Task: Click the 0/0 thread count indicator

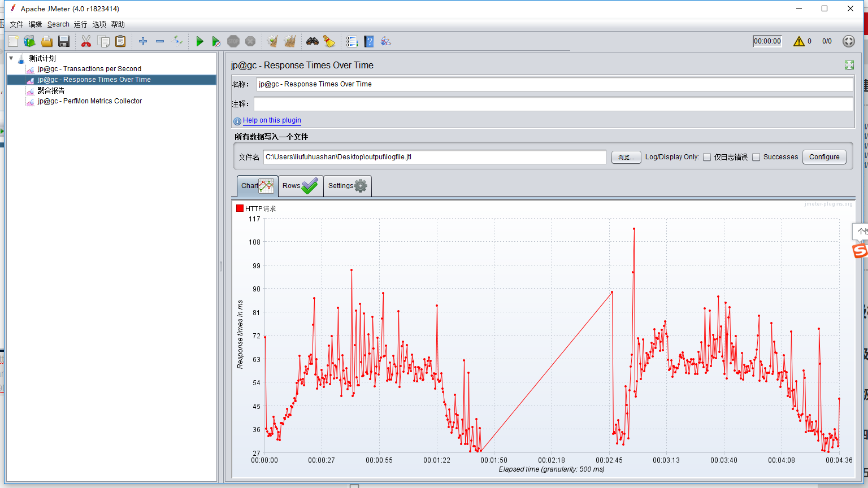Action: point(827,41)
